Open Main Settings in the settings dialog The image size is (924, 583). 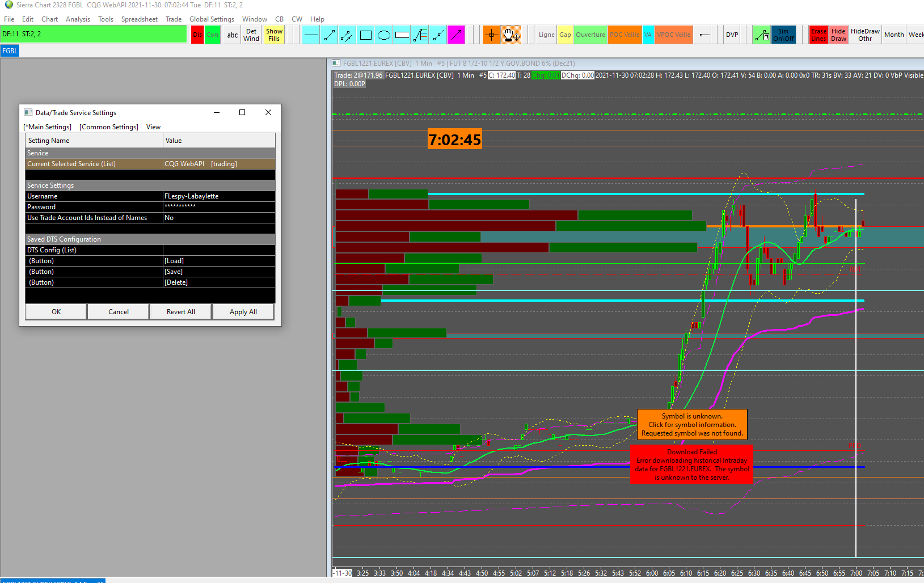tap(48, 127)
